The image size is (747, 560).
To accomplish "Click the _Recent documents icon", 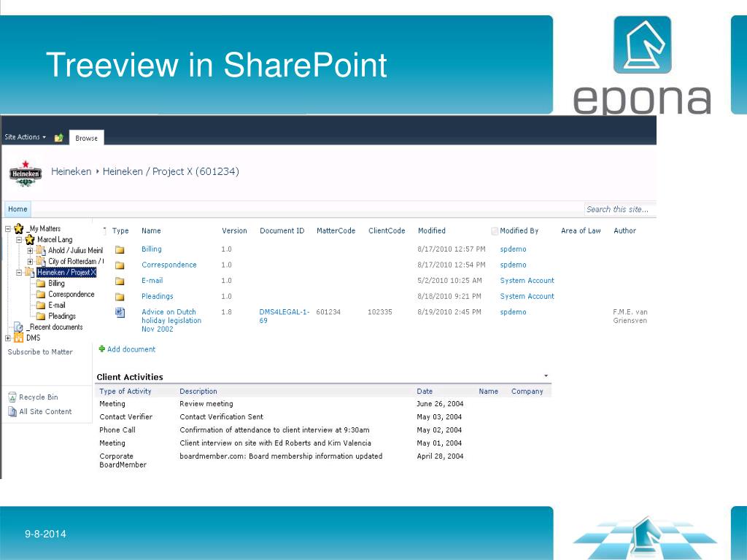I will [18, 327].
